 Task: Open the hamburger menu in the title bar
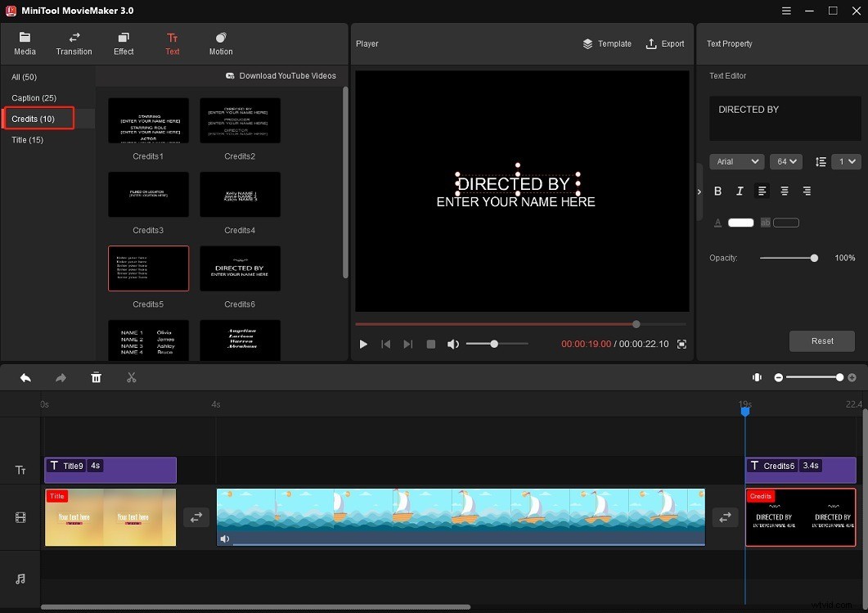point(786,11)
